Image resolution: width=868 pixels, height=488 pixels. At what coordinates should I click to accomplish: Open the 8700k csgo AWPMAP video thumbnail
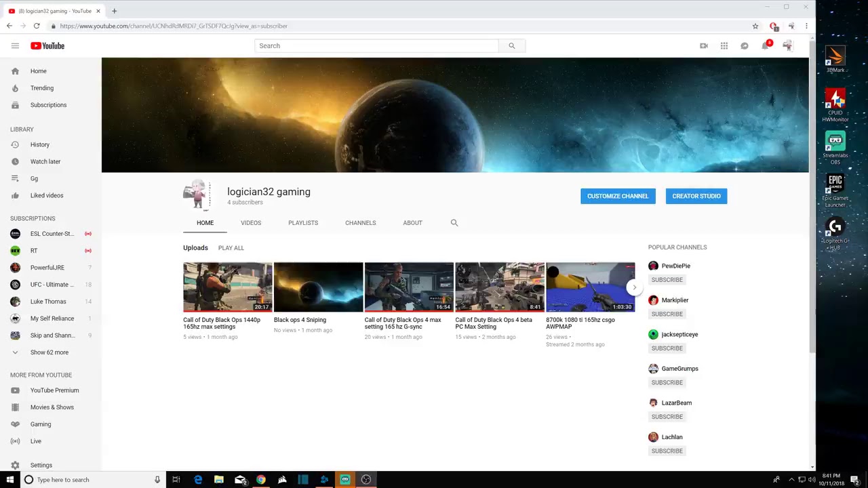click(591, 287)
